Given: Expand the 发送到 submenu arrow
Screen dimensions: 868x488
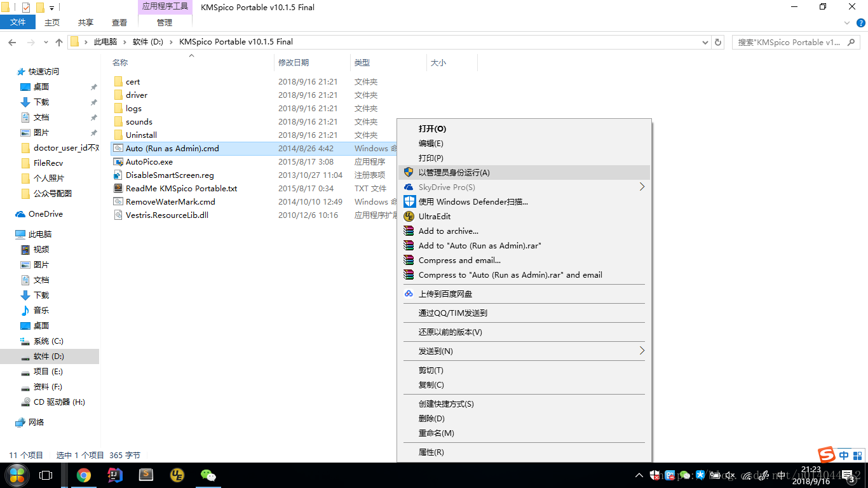Looking at the screenshot, I should [642, 351].
